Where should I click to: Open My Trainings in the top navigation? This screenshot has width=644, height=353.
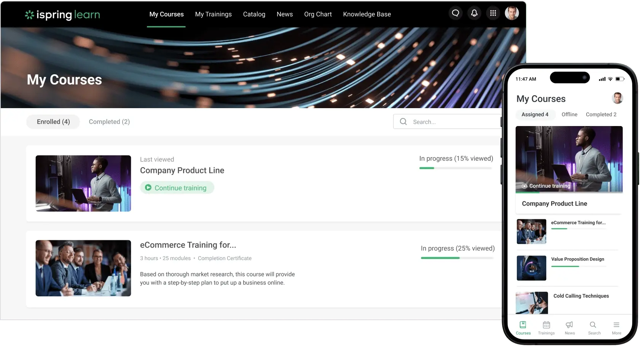pyautogui.click(x=213, y=14)
